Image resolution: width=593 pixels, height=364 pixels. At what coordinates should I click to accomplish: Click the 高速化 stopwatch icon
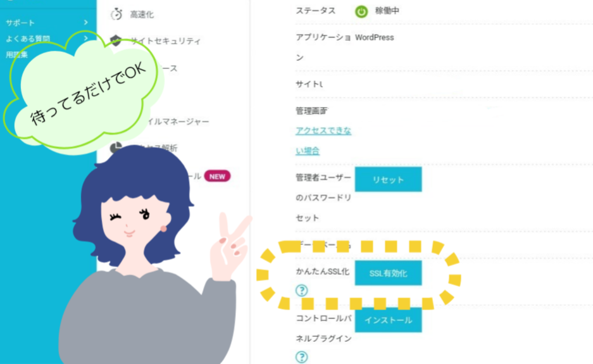[116, 14]
